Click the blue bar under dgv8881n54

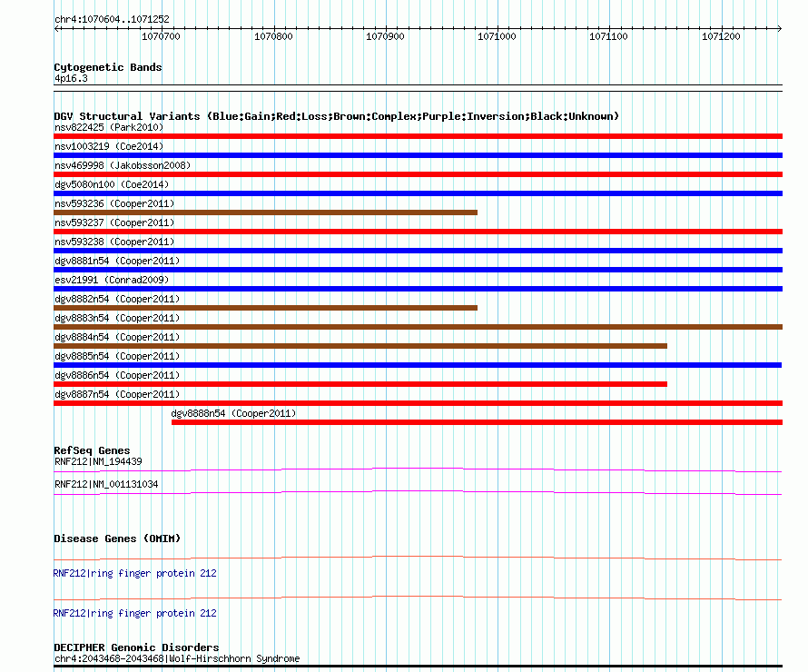coord(418,270)
